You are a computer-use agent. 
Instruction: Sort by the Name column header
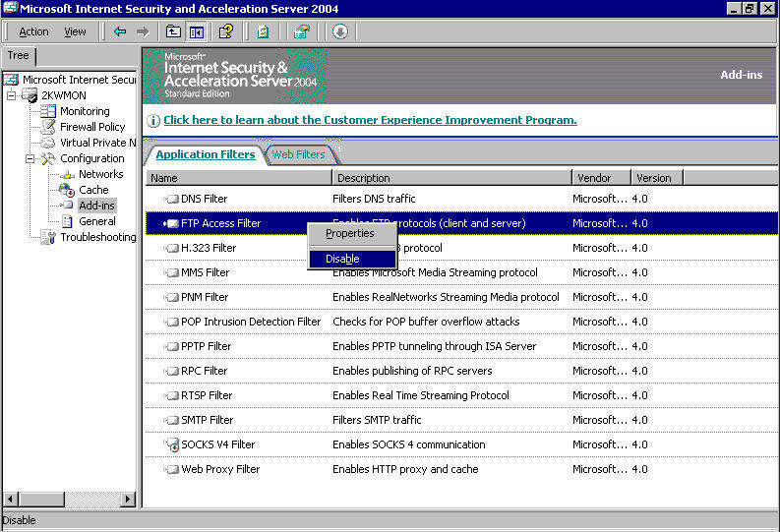(x=239, y=178)
